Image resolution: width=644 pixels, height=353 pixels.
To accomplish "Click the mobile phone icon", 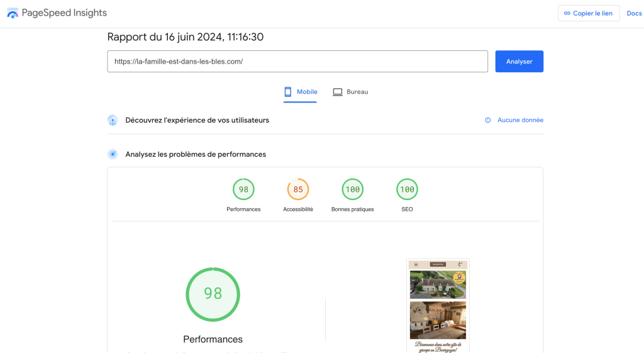I will coord(288,92).
